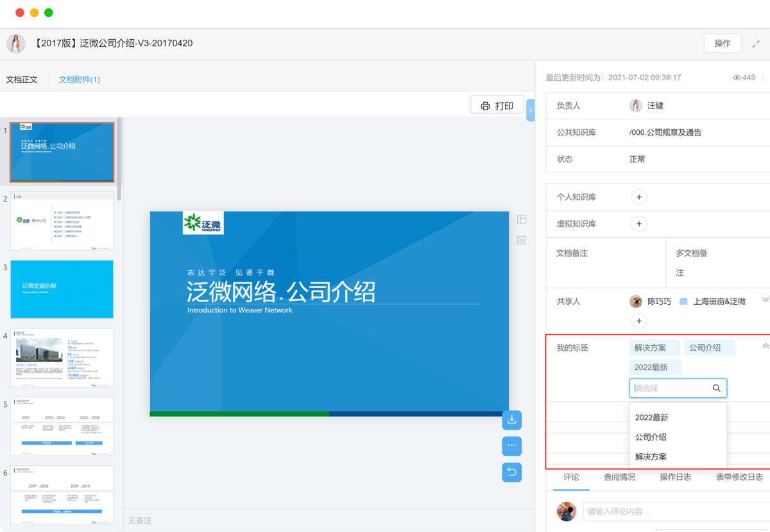
Task: Select slide thumbnail 4 with the building photo
Action: (62, 357)
